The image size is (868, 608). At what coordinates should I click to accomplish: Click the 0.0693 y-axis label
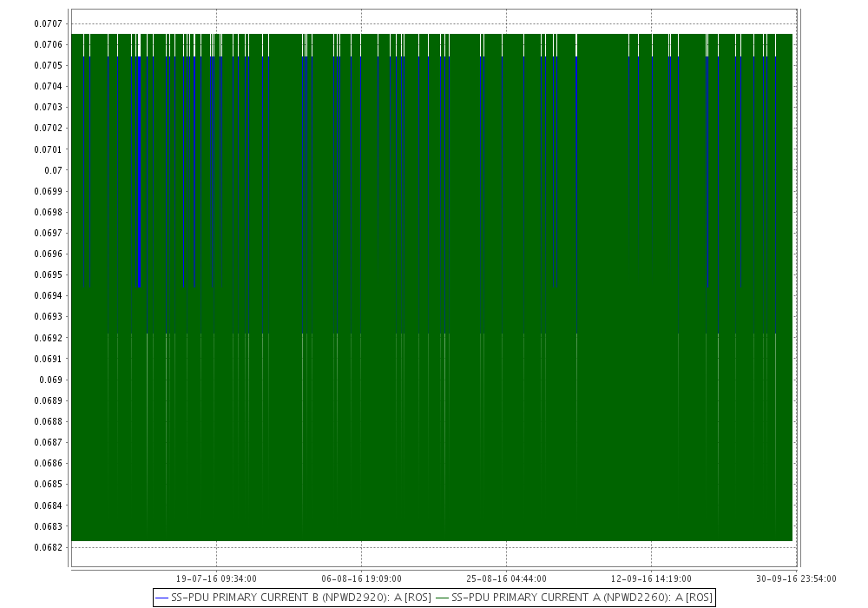(48, 317)
